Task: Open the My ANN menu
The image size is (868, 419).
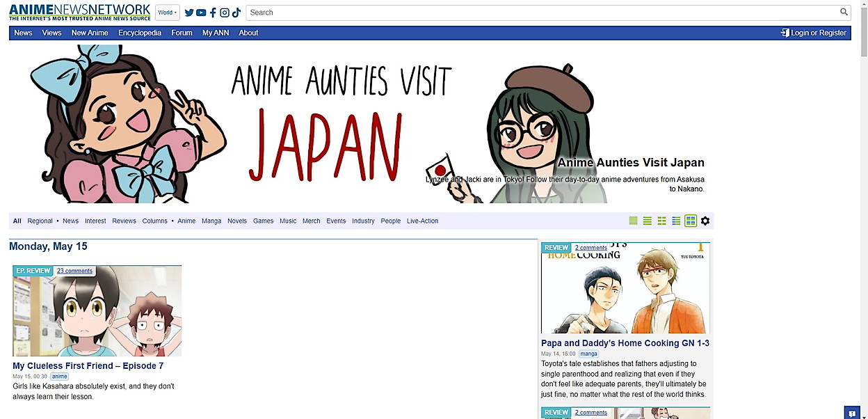Action: click(216, 33)
